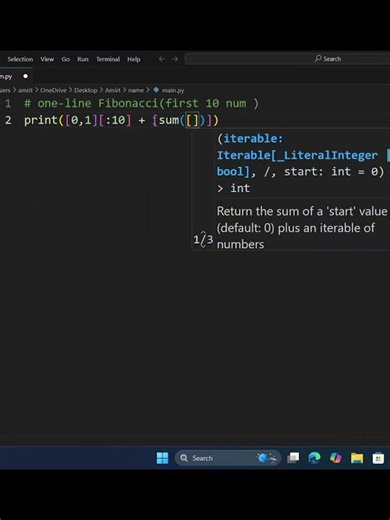The width and height of the screenshot is (390, 520).
Task: Place cursor on the print keyword
Action: point(41,120)
